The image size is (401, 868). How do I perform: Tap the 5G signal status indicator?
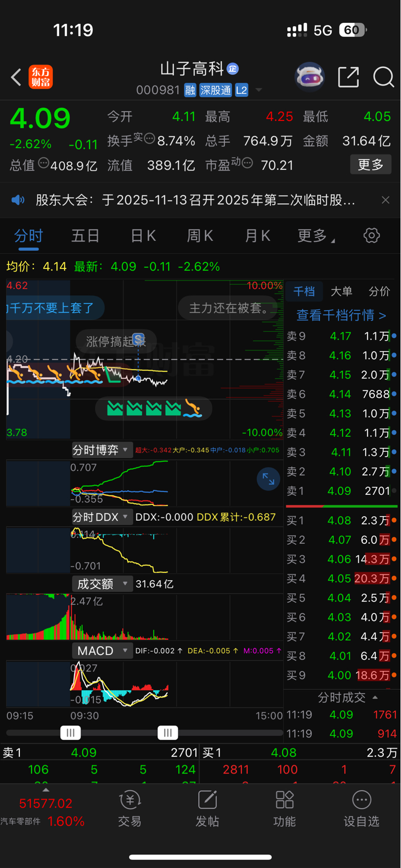click(x=323, y=30)
